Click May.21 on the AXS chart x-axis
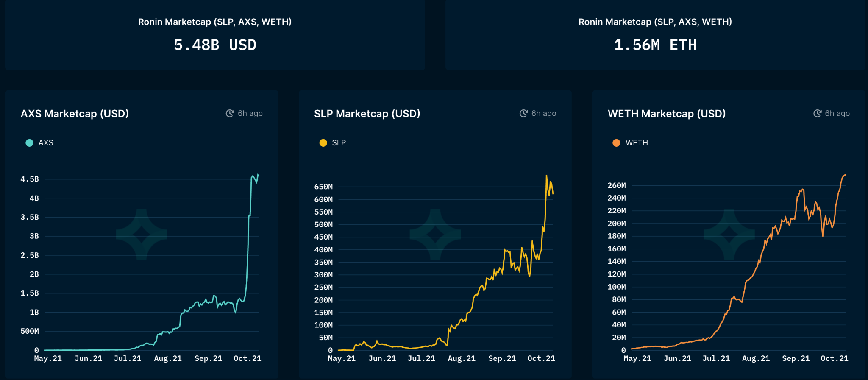This screenshot has height=380, width=868. (48, 358)
